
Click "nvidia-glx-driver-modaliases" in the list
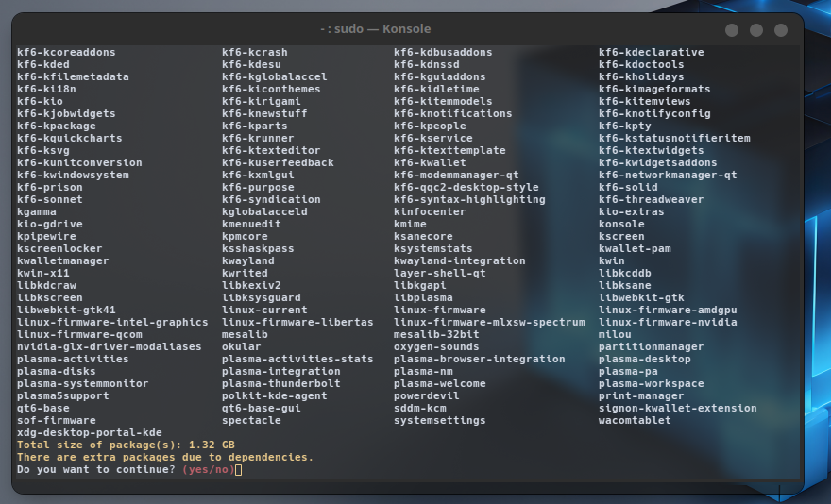click(x=109, y=346)
